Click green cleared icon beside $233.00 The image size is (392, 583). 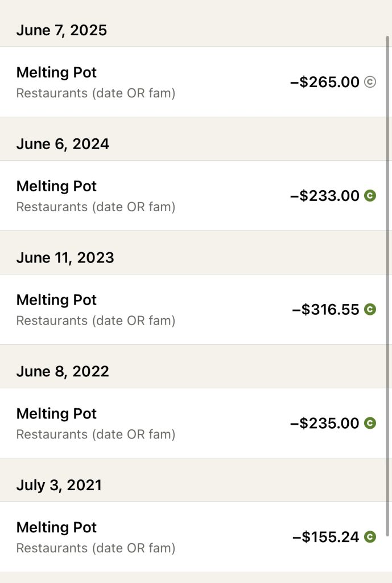(x=370, y=196)
